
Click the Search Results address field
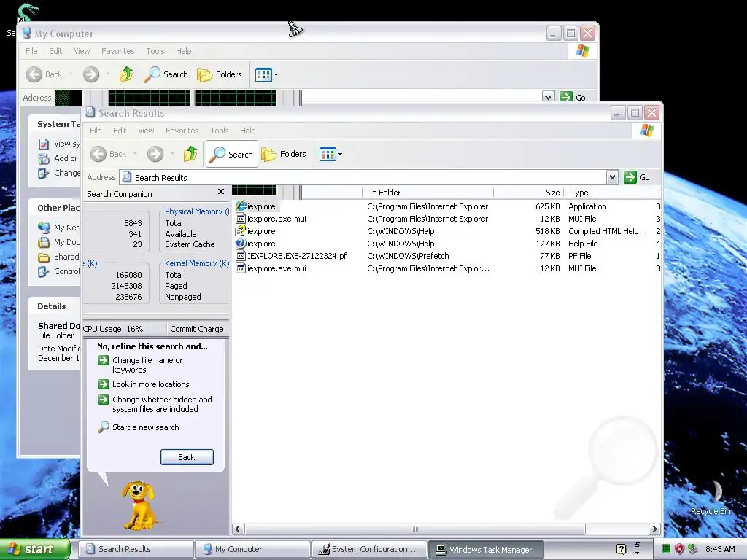coord(363,178)
